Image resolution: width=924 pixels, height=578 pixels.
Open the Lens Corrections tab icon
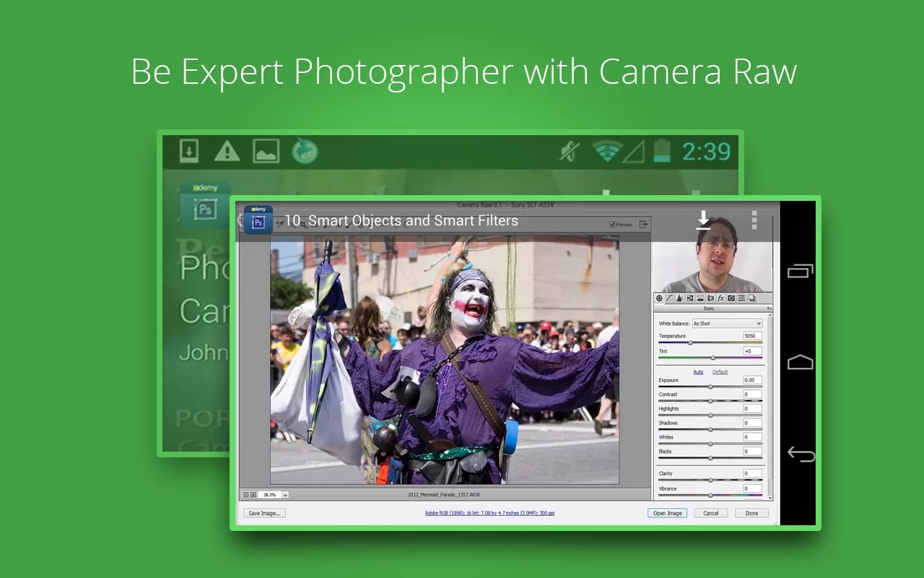(710, 298)
